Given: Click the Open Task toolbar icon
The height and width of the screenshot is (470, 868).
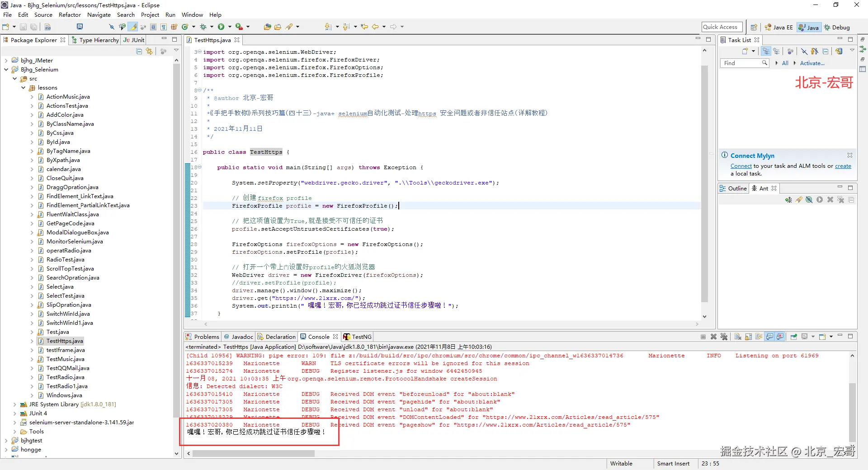Looking at the screenshot, I should tap(278, 27).
